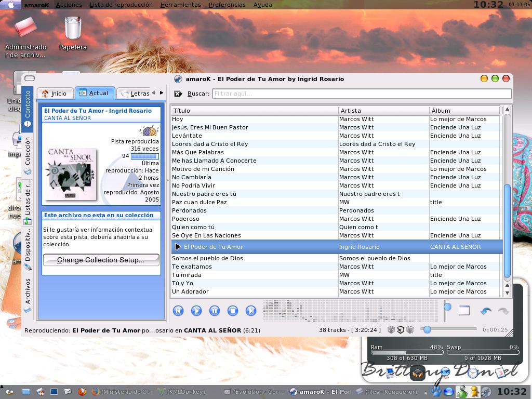Click the Buscar filter input field
The width and height of the screenshot is (532, 399).
click(x=362, y=94)
